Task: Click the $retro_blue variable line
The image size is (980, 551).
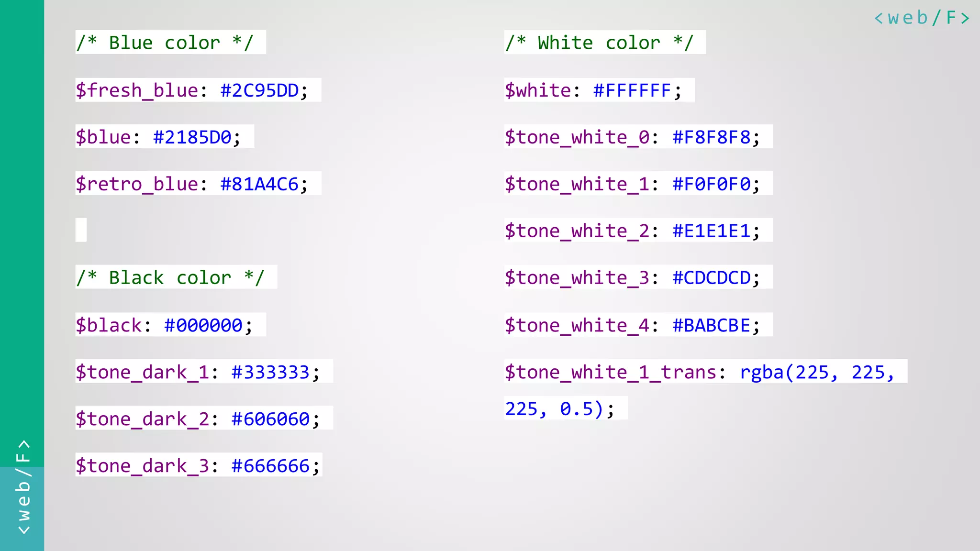Action: [197, 184]
